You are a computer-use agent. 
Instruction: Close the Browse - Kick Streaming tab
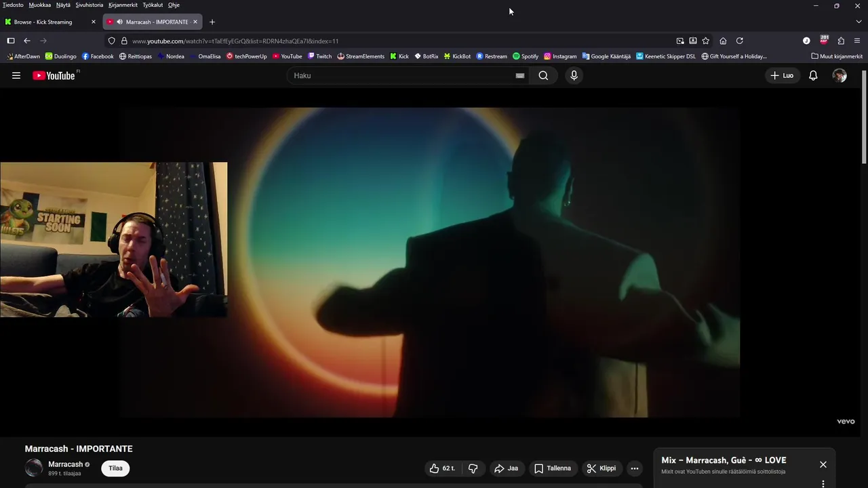click(x=94, y=22)
